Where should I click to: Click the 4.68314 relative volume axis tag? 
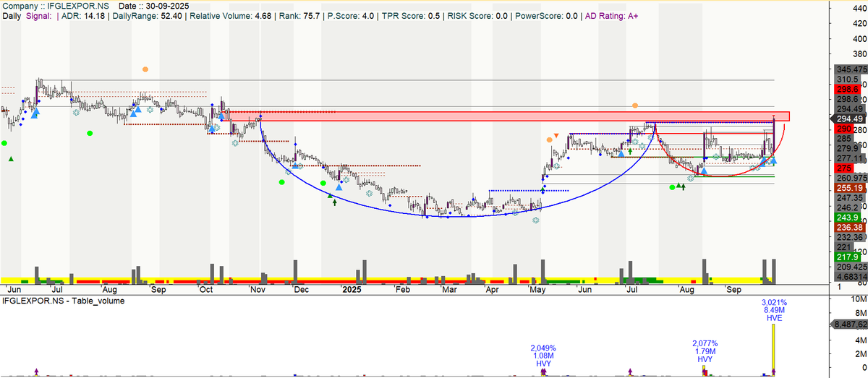[849, 277]
